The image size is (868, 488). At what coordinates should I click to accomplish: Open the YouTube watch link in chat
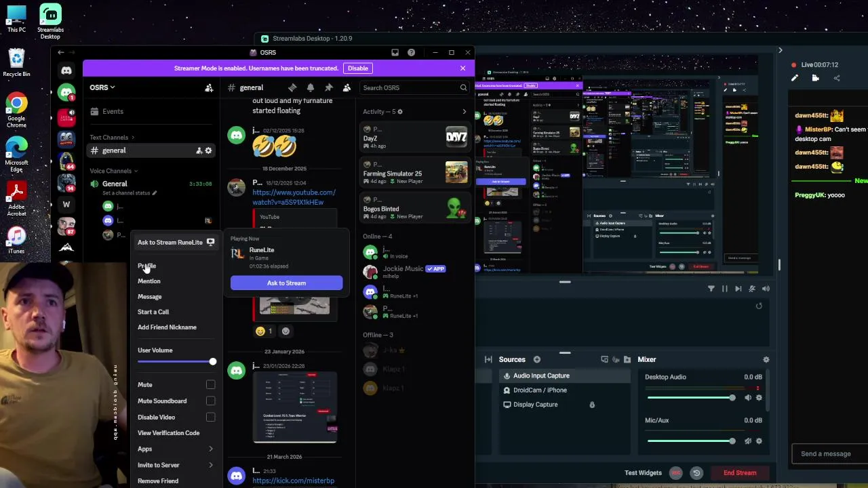(294, 197)
